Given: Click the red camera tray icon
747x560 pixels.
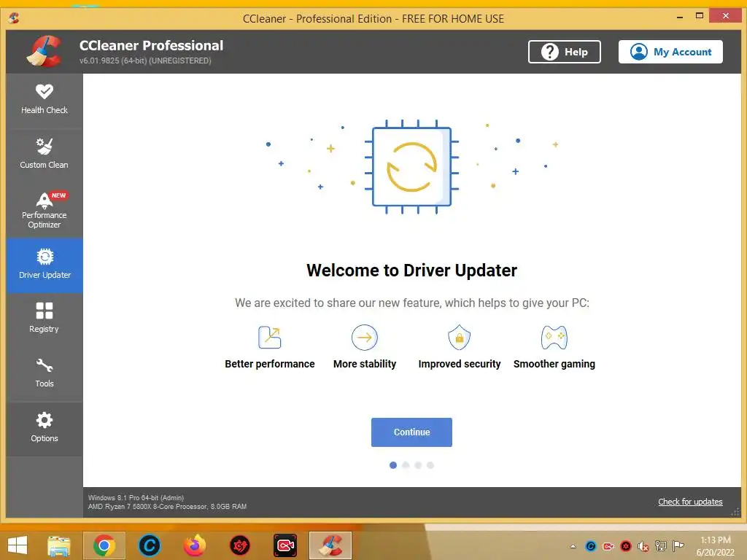Looking at the screenshot, I should coord(608,546).
